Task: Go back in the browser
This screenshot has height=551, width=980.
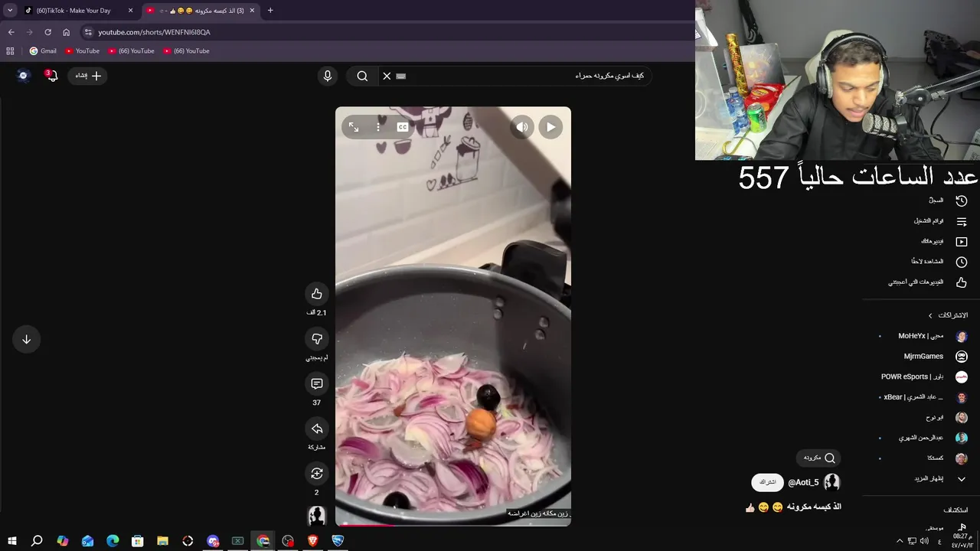Action: tap(11, 32)
